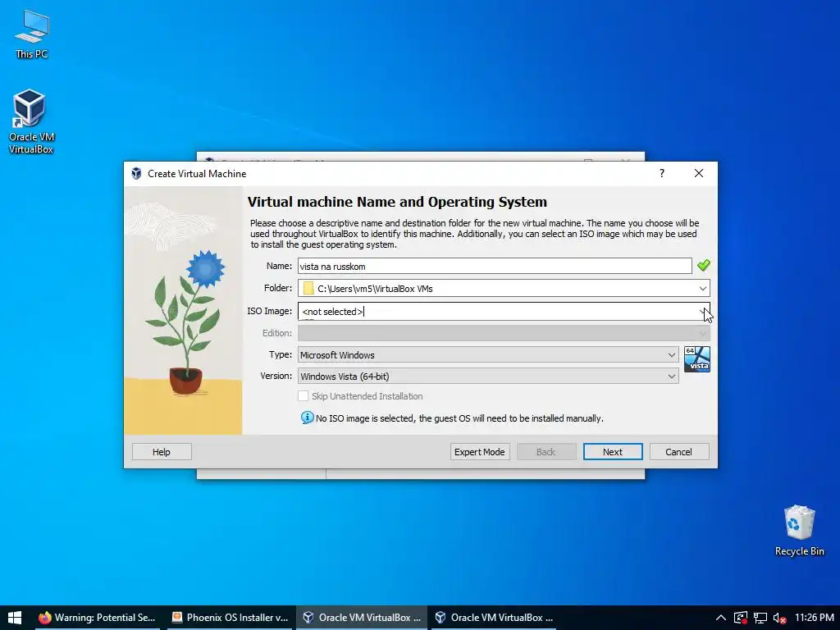840x630 pixels.
Task: Show hidden system tray icons
Action: [721, 618]
